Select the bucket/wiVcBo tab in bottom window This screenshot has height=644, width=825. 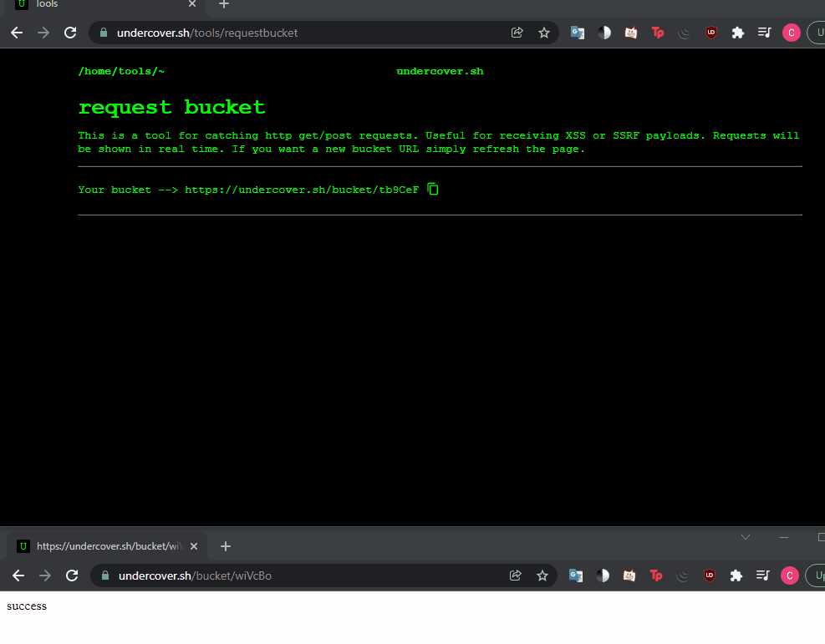(107, 546)
